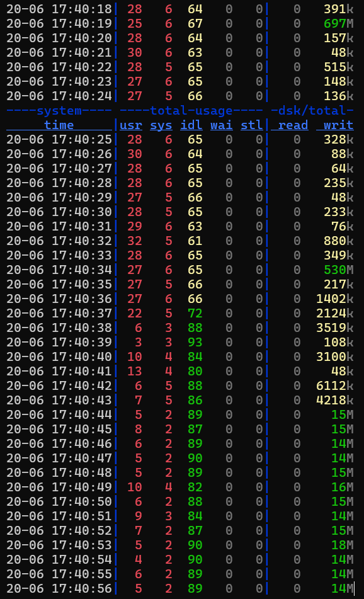Click the 697M write value
Screen dimensions: 364x599
[338, 23]
